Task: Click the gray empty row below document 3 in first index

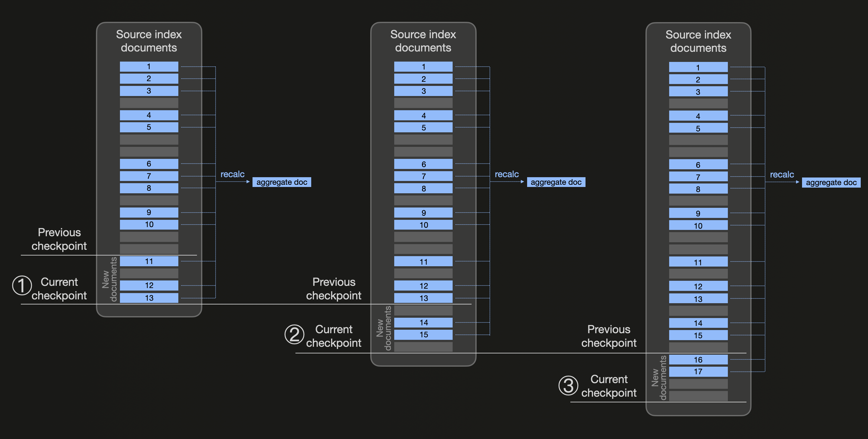Action: tap(149, 103)
